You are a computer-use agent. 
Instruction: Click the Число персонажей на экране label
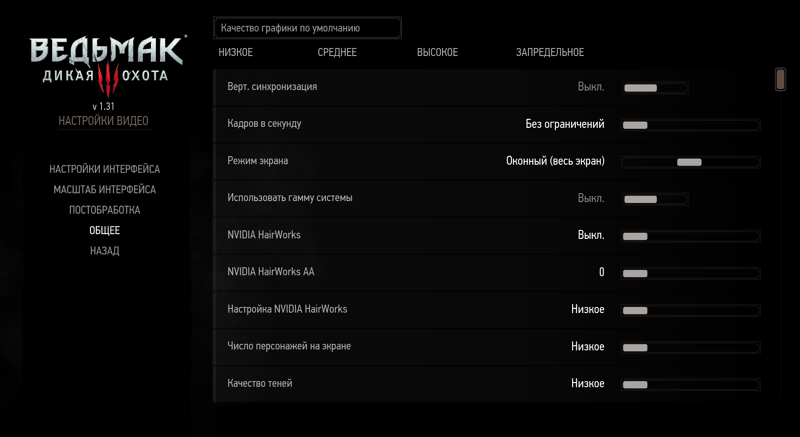point(289,346)
